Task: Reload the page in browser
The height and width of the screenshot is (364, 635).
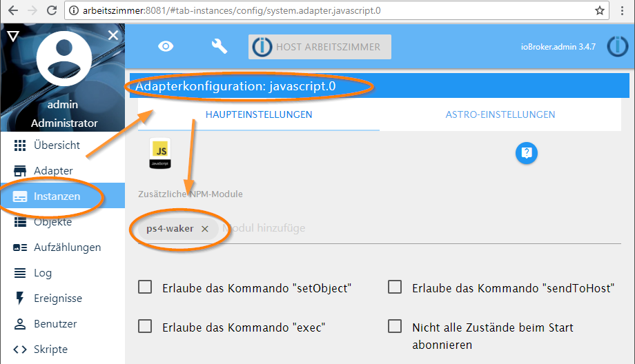Action: tap(52, 10)
